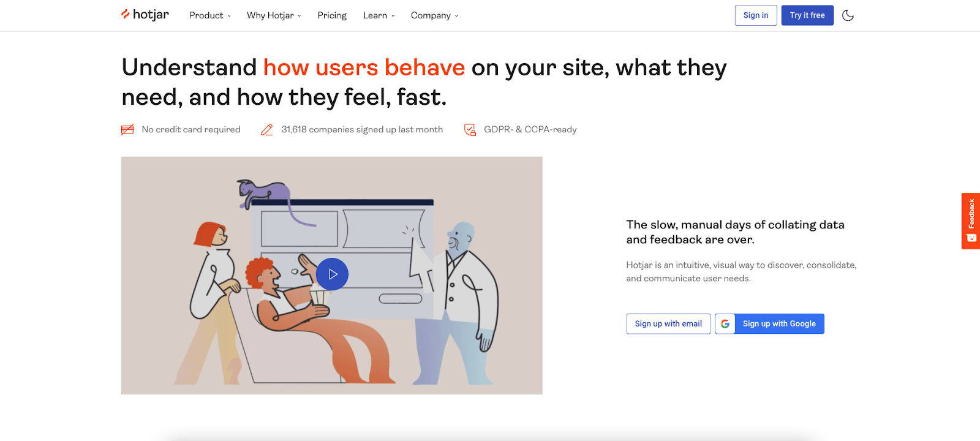Click the pencil signup icon
Viewport: 980px width, 441px height.
(267, 130)
